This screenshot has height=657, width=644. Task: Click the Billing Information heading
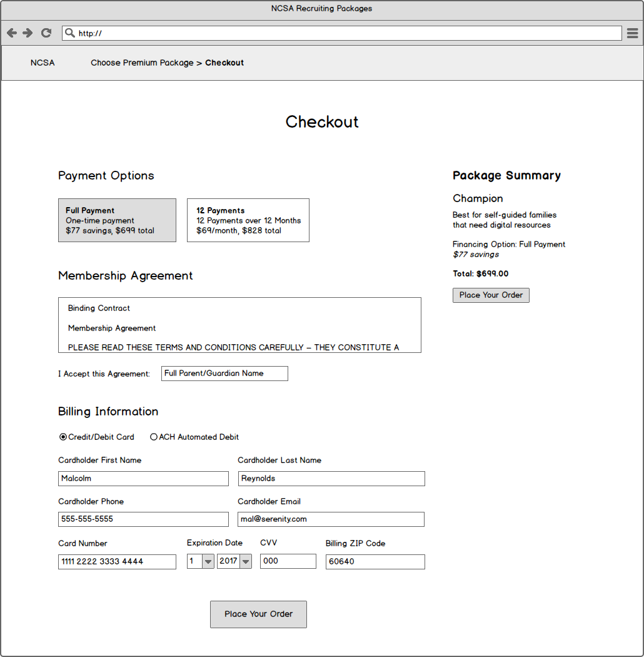click(108, 412)
